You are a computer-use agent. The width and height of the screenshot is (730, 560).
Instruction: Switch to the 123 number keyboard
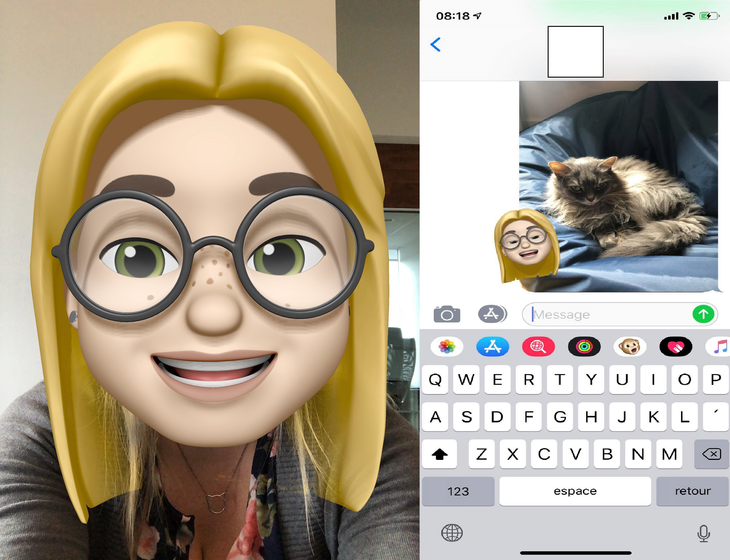pos(458,491)
